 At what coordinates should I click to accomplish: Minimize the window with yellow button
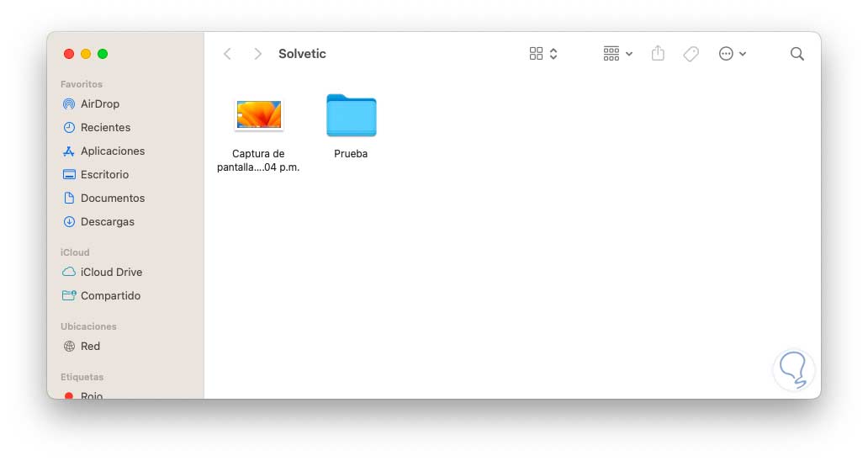pos(86,54)
